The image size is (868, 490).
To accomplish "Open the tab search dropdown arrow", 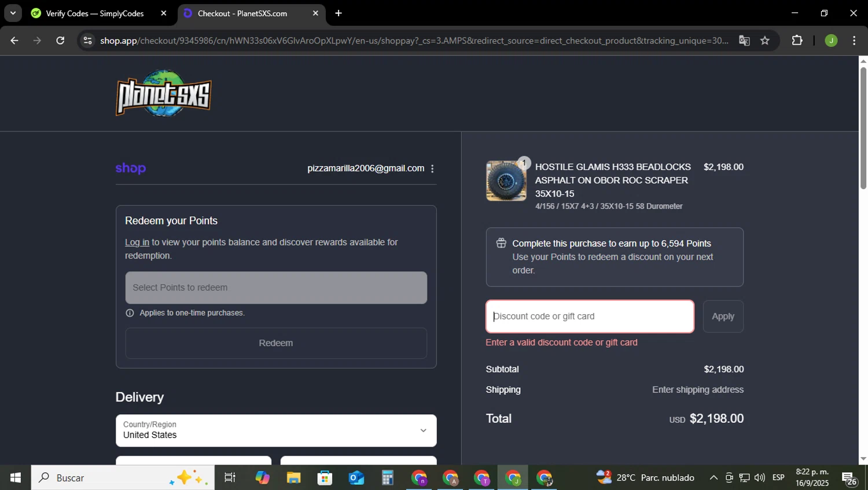I will coord(13,13).
